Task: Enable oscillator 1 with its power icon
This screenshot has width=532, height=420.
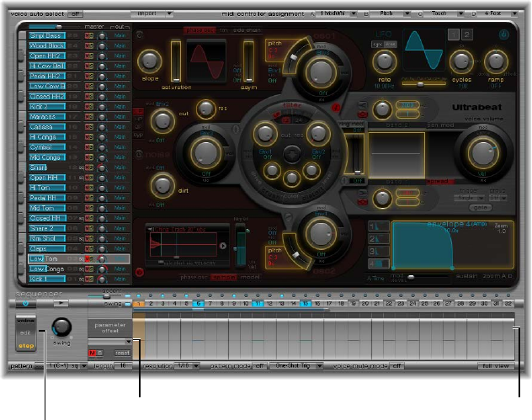Action: point(140,35)
